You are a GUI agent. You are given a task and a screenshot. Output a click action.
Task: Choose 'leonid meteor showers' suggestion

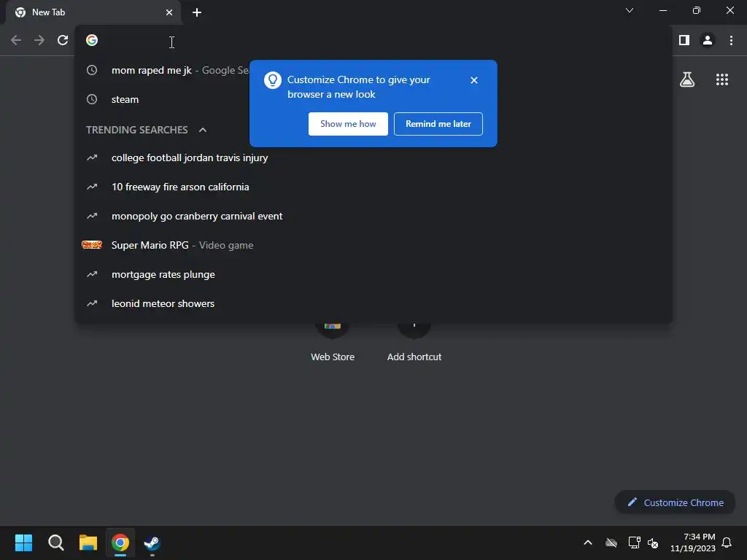pos(374,303)
